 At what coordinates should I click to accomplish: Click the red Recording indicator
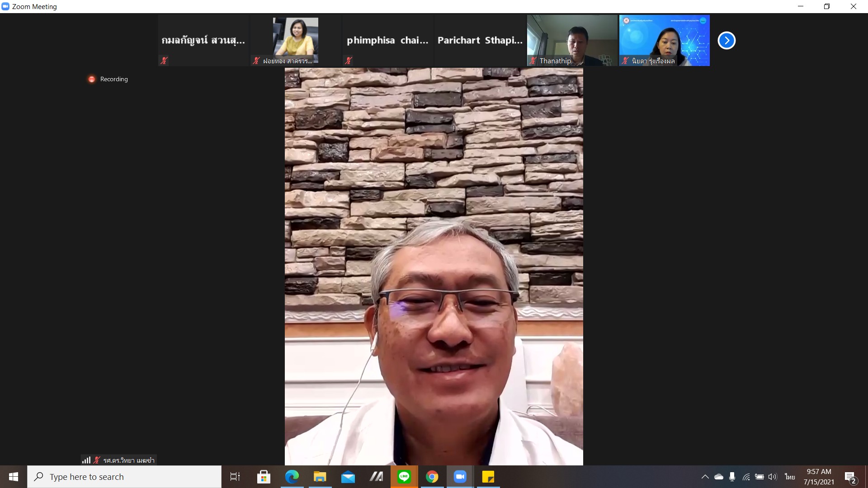[92, 79]
